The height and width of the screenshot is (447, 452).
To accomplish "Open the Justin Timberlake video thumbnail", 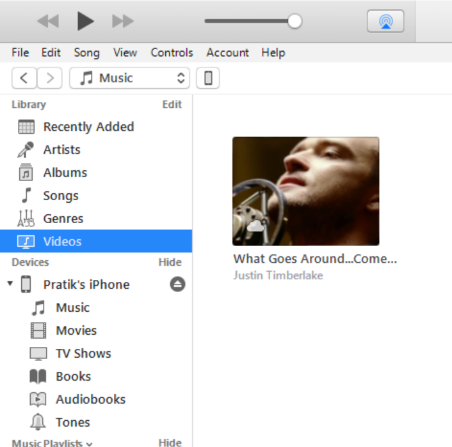I will [306, 191].
